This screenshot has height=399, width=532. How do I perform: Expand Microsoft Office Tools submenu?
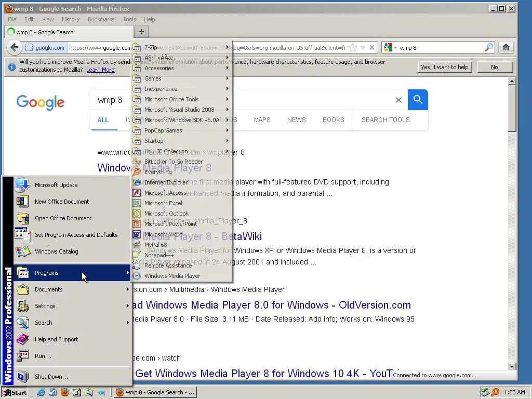[x=181, y=99]
